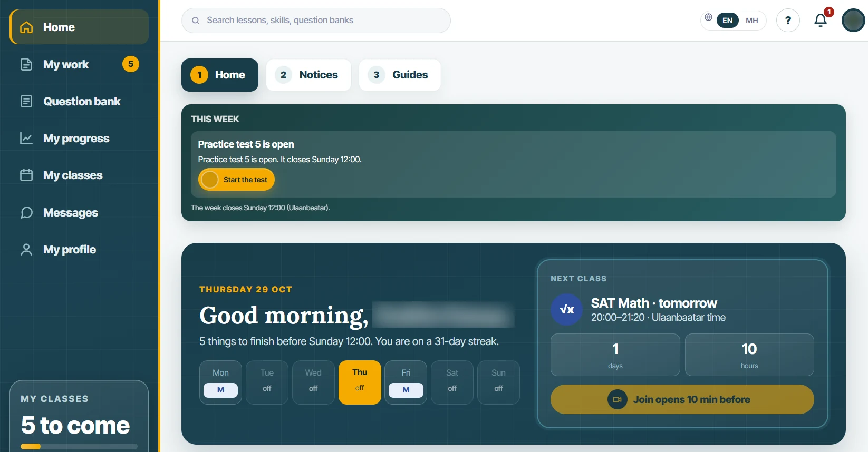The image size is (868, 452).
Task: Switch language to MH
Action: tap(752, 21)
